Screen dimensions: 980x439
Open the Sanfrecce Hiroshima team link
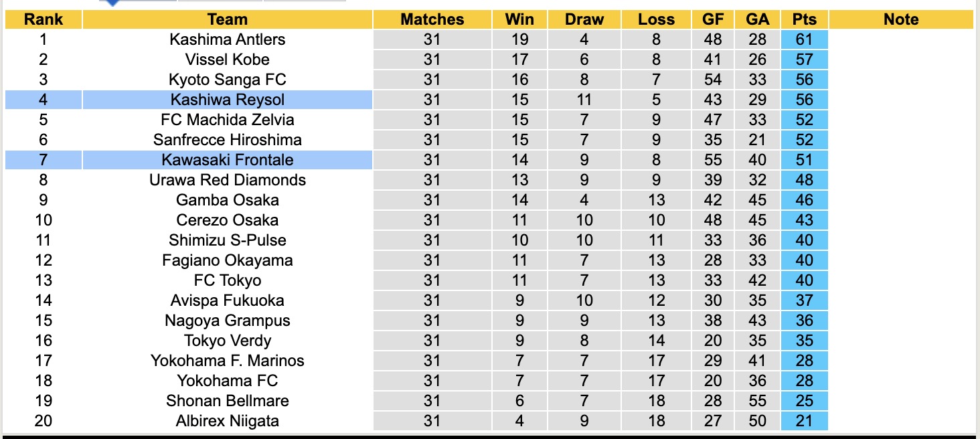(227, 140)
